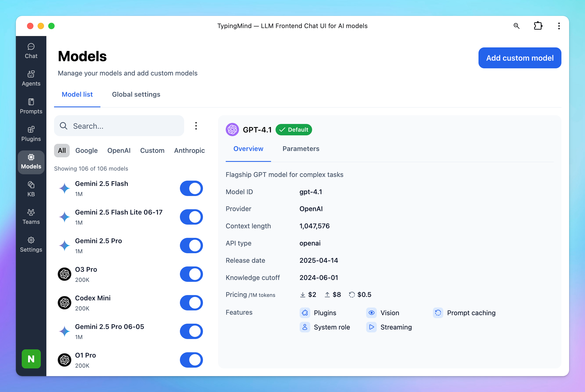Click the $0.5 cached pricing value
Image resolution: width=585 pixels, height=392 pixels.
click(364, 295)
